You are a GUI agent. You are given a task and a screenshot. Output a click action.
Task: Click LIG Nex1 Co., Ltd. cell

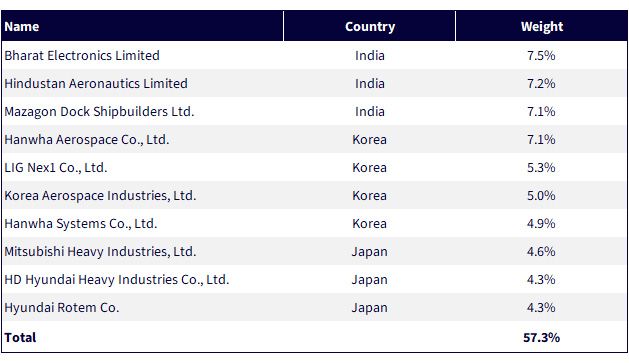coord(56,167)
